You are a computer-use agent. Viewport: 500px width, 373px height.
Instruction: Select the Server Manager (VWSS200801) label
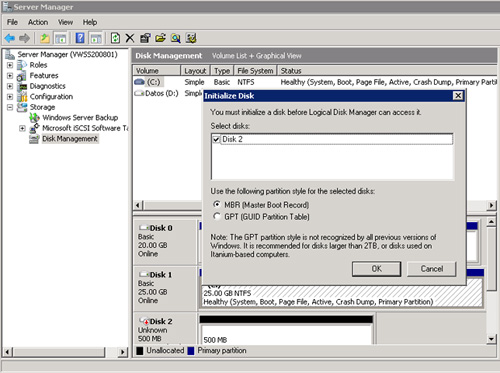[67, 54]
